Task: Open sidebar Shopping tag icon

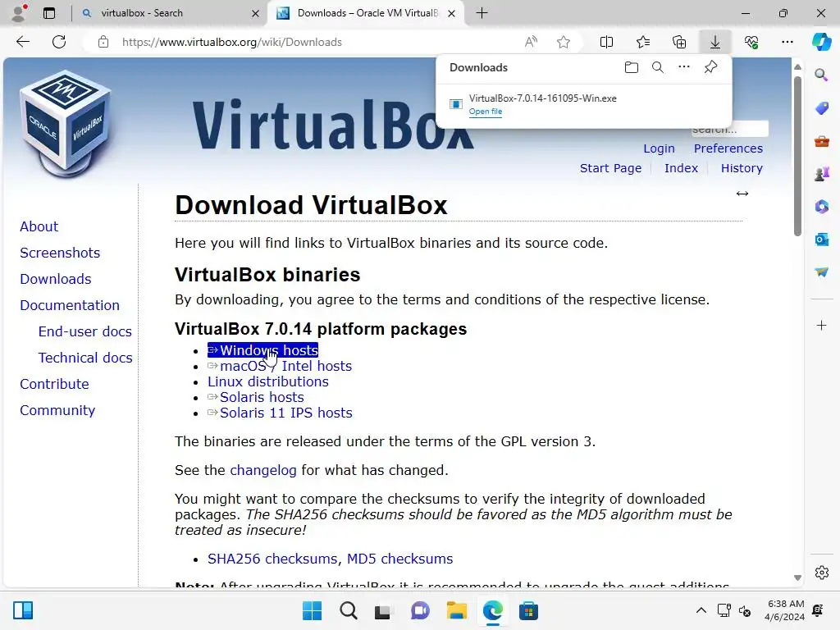Action: 822,107
